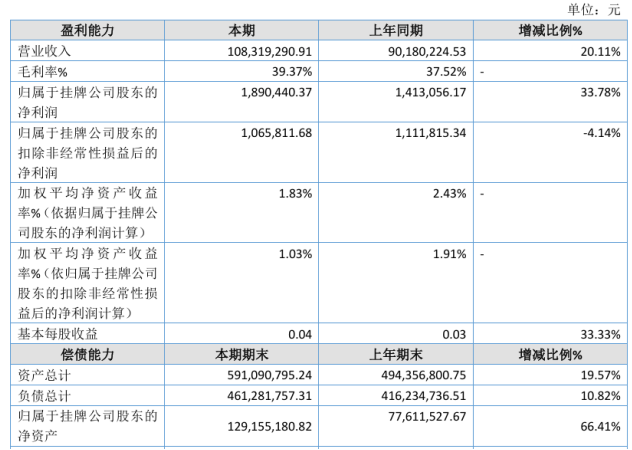The height and width of the screenshot is (450, 632).
Task: Select value 129,155,180.82
Action: click(x=270, y=426)
